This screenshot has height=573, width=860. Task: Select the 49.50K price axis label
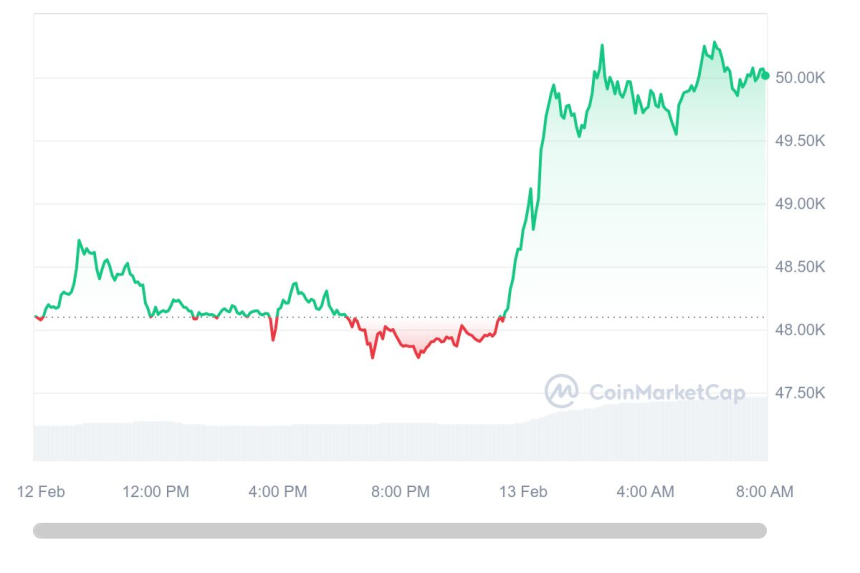click(x=800, y=141)
